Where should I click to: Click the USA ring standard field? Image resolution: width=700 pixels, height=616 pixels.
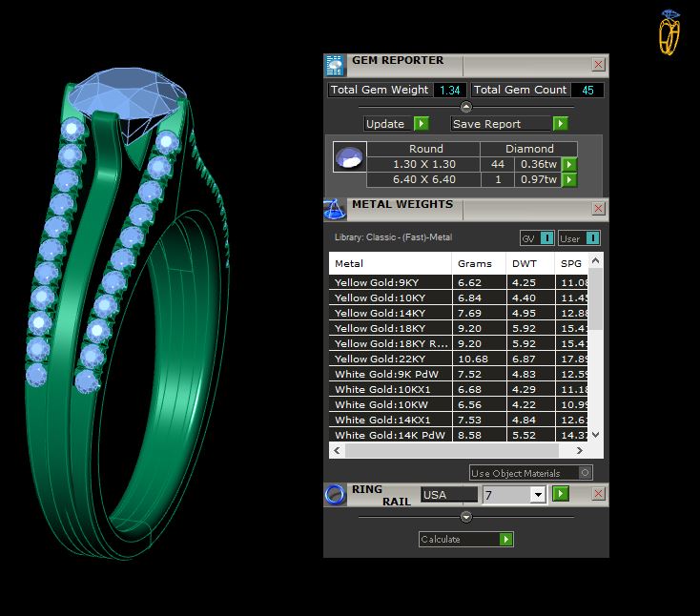449,495
